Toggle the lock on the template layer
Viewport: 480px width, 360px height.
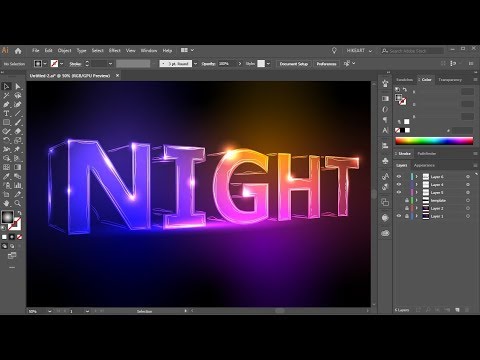pos(407,200)
